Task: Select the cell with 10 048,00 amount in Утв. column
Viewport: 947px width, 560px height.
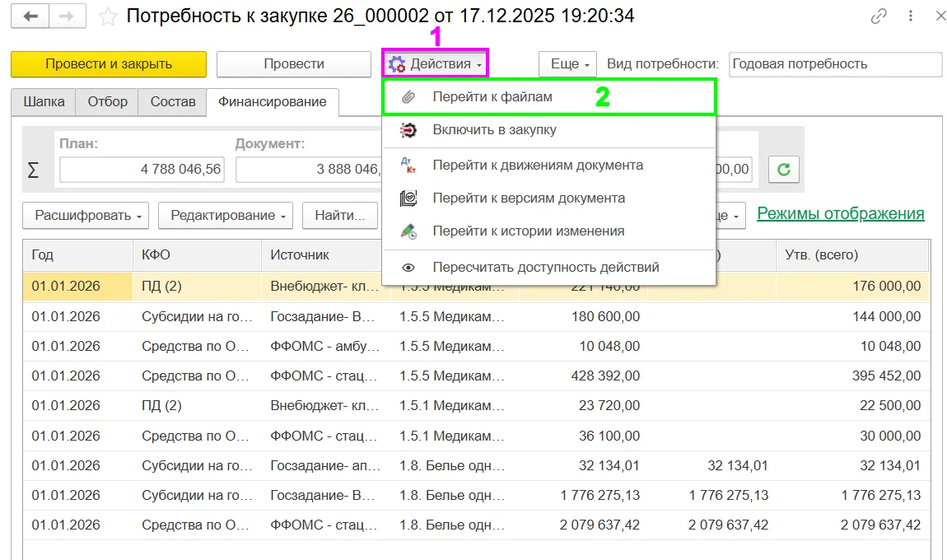Action: click(x=852, y=346)
